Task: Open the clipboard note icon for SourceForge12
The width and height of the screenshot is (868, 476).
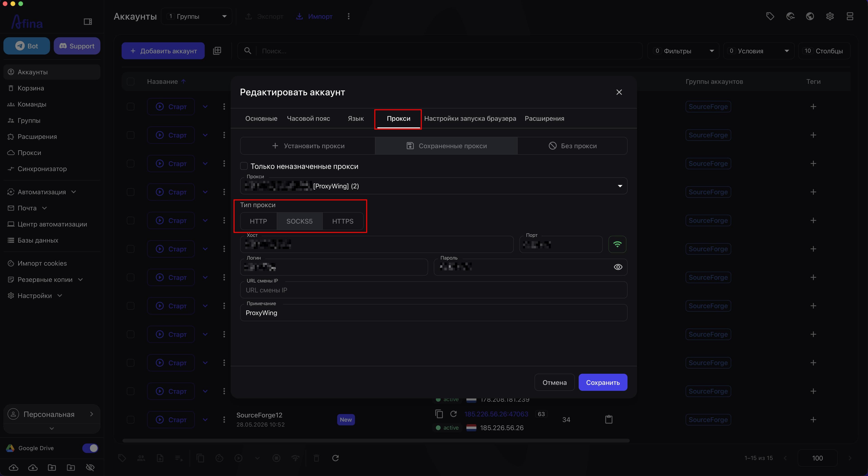Action: [609, 420]
